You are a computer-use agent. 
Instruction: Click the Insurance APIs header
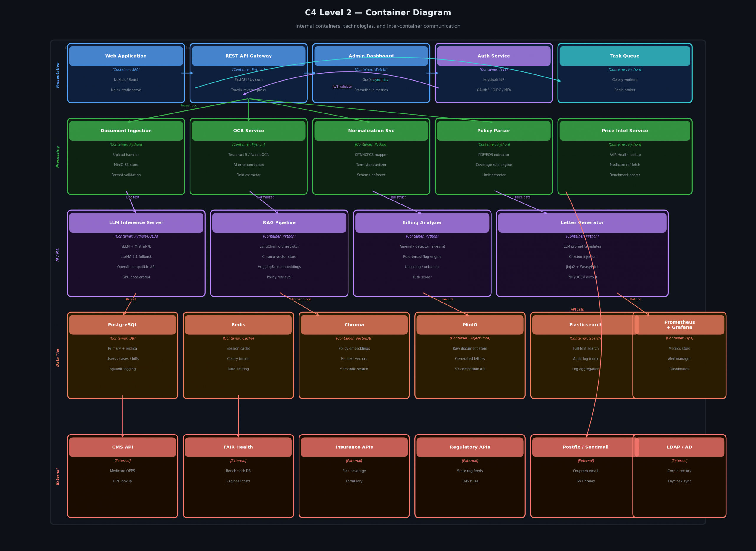click(354, 447)
